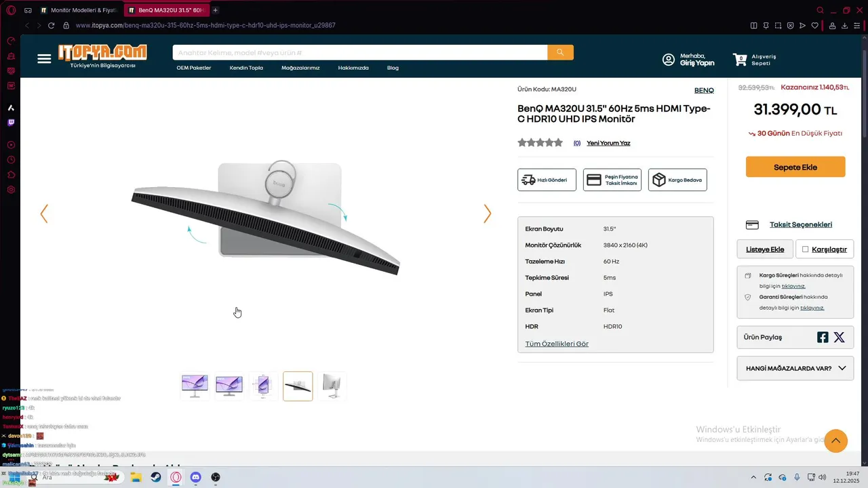Log in via Giriş Yapın
The image size is (868, 488).
[x=697, y=62]
